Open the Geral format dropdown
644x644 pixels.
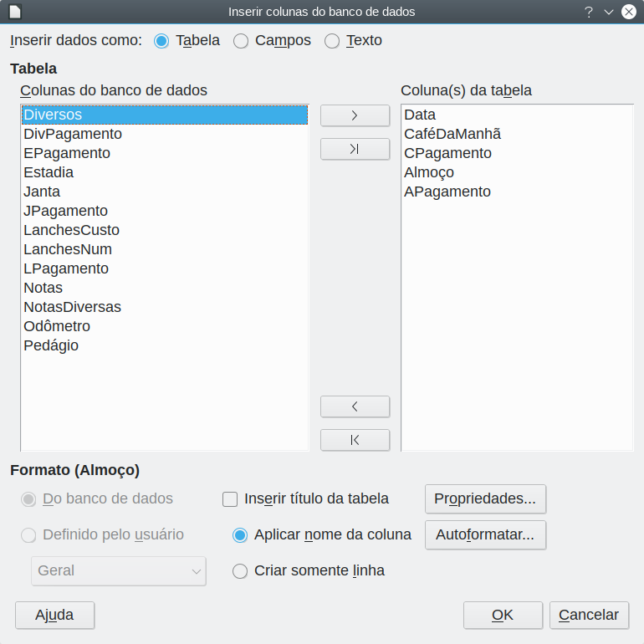(x=119, y=571)
